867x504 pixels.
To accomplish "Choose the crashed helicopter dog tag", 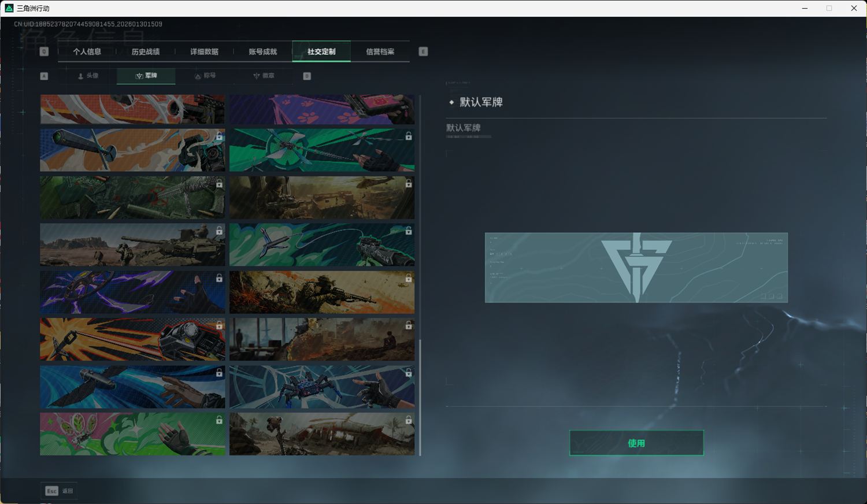I will click(322, 434).
